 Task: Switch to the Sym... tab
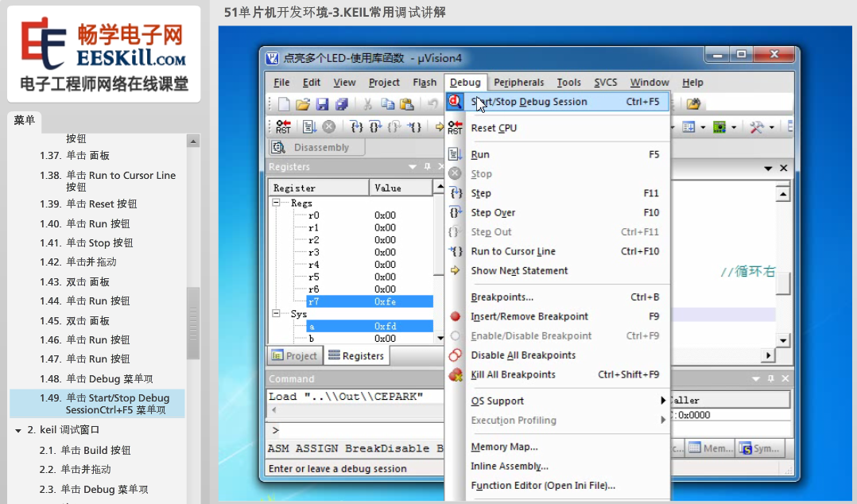pos(759,448)
